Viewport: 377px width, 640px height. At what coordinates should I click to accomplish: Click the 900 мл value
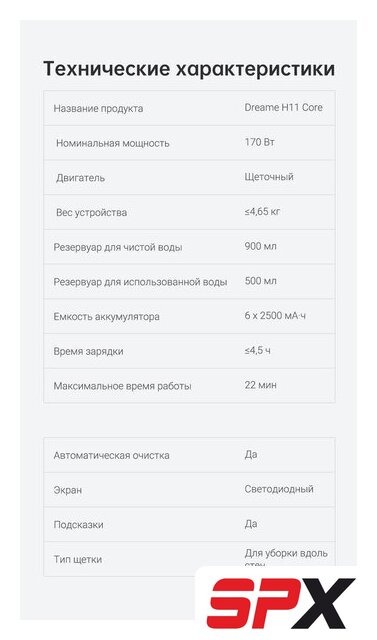click(260, 246)
